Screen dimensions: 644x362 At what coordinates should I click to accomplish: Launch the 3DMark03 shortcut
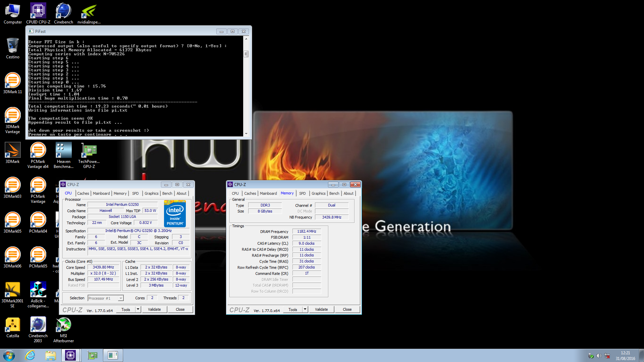pyautogui.click(x=13, y=188)
